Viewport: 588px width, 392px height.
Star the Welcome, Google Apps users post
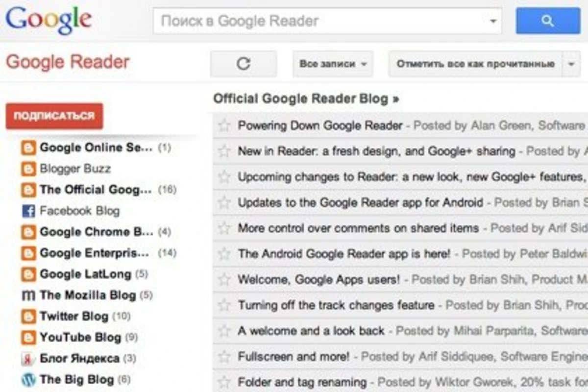point(224,280)
